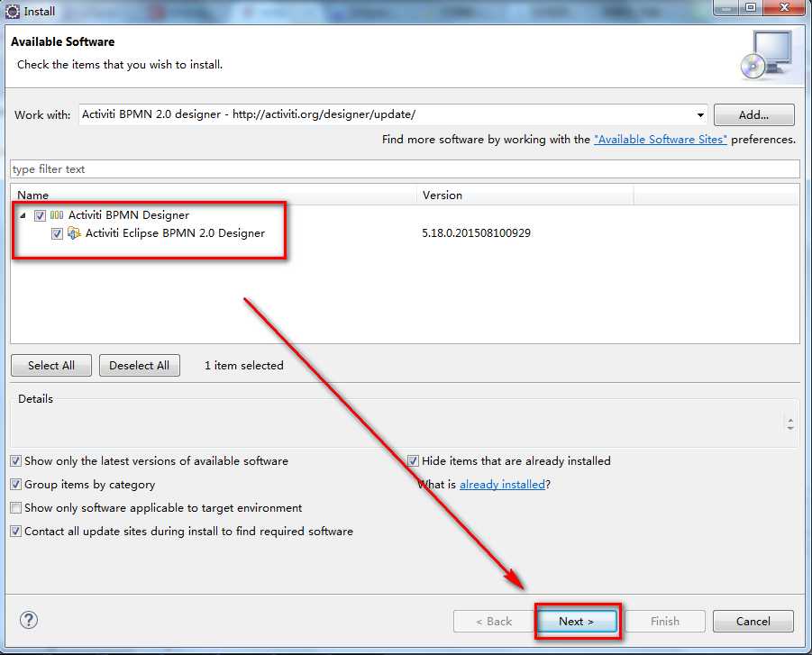Click the '1 item selected' status text
Viewport: 812px width, 655px height.
tap(244, 366)
